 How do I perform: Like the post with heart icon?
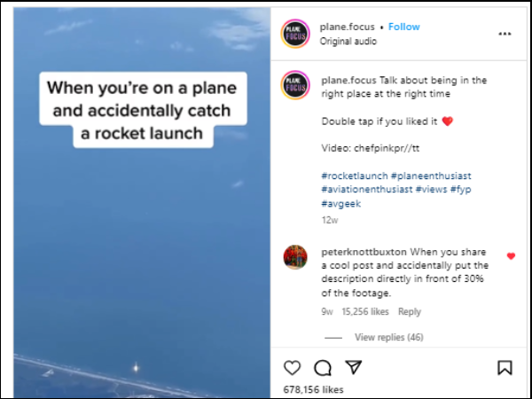click(x=293, y=367)
